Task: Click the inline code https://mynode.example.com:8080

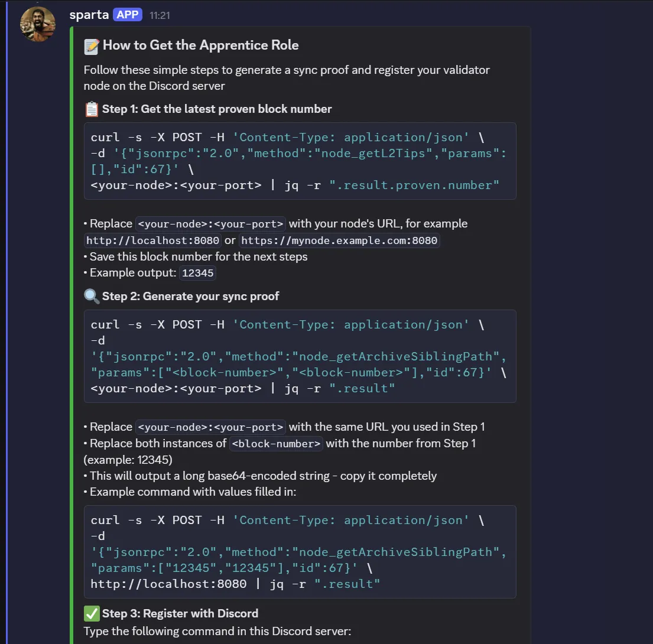Action: (x=339, y=240)
